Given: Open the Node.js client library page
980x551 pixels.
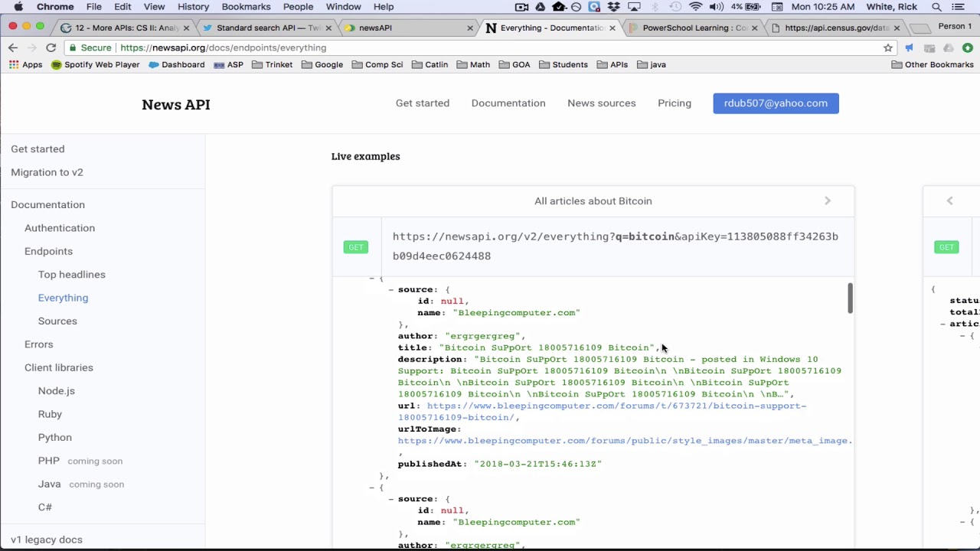Looking at the screenshot, I should (x=57, y=391).
